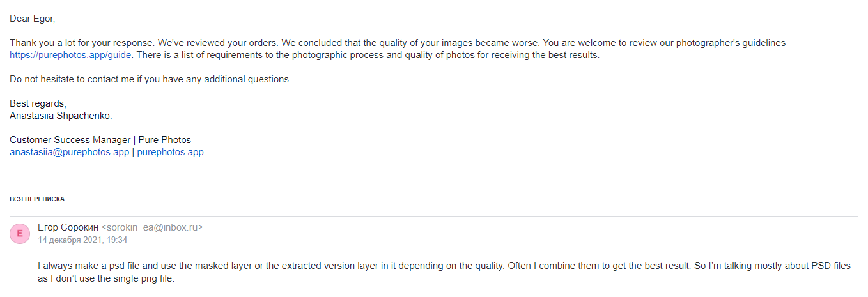This screenshot has width=868, height=297.
Task: Click the "ВСЯ ПЕРЕПИСКА" thread header
Action: [37, 199]
